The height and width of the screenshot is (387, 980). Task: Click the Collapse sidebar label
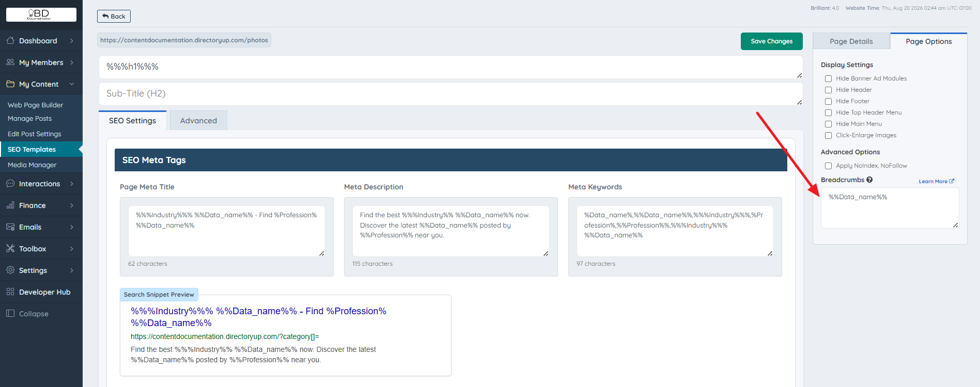[34, 314]
